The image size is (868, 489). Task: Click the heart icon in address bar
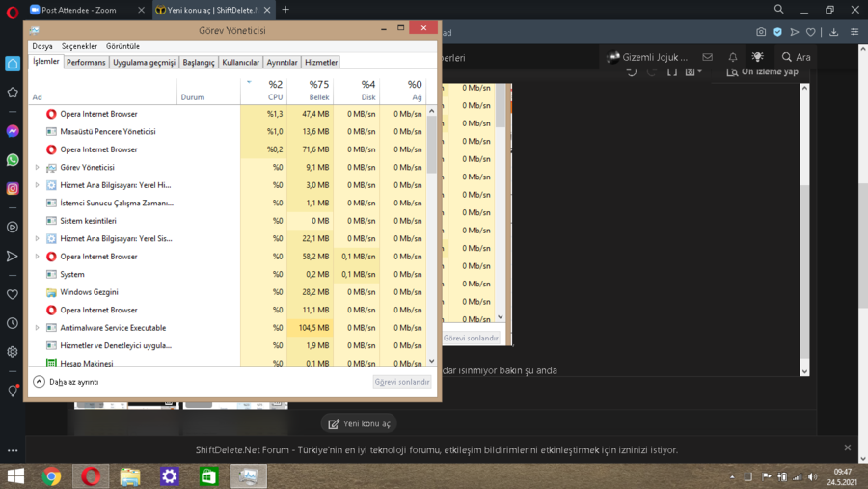tap(810, 32)
